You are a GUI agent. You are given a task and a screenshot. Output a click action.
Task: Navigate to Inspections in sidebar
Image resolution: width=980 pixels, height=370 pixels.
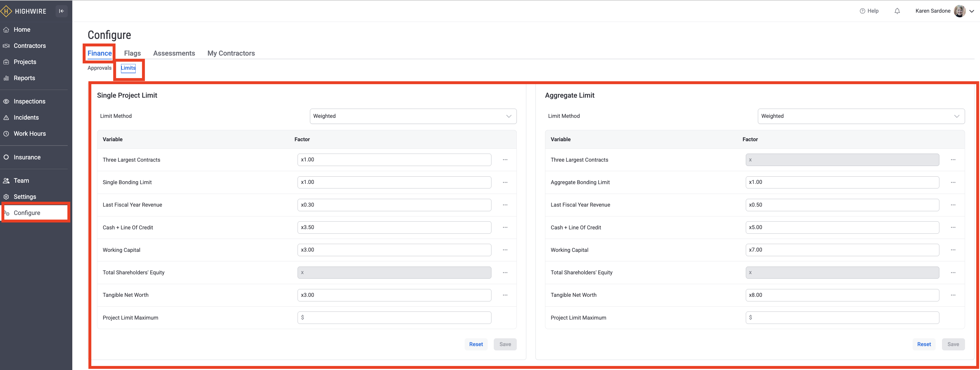29,101
